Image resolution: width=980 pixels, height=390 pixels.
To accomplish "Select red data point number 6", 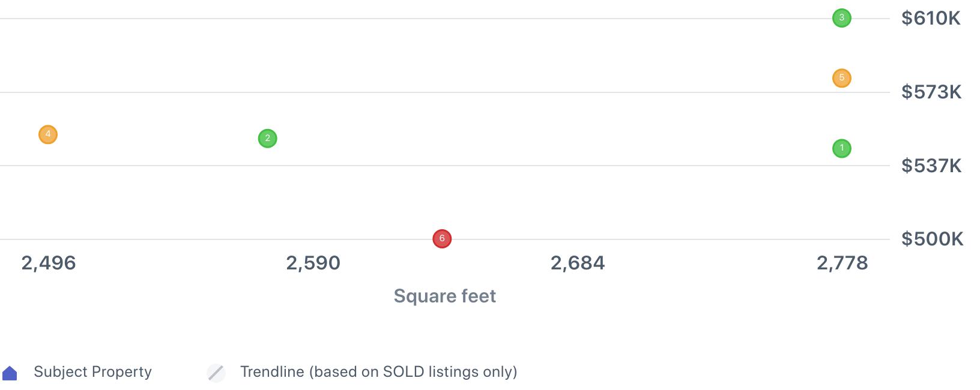I will pyautogui.click(x=442, y=239).
